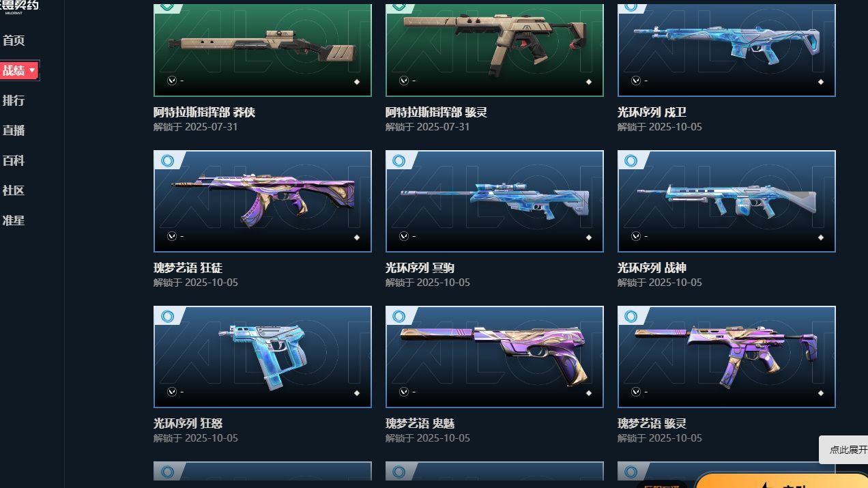Go to 直播 in sidebar
Image resolution: width=868 pixels, height=488 pixels.
click(14, 130)
